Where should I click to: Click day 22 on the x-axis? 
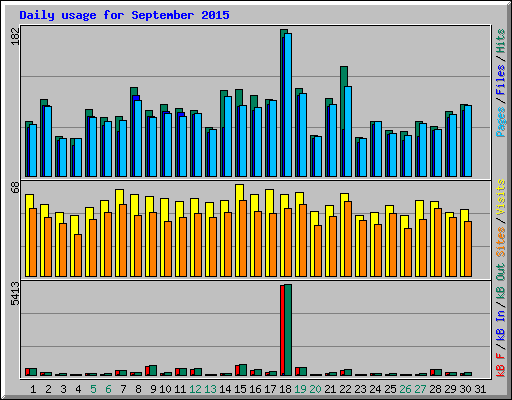point(345,389)
